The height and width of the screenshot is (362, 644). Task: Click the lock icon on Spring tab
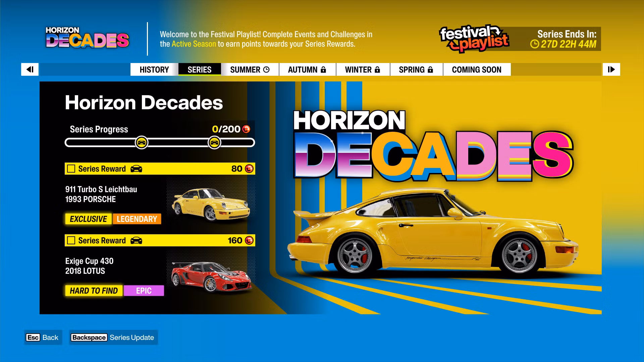pyautogui.click(x=430, y=69)
